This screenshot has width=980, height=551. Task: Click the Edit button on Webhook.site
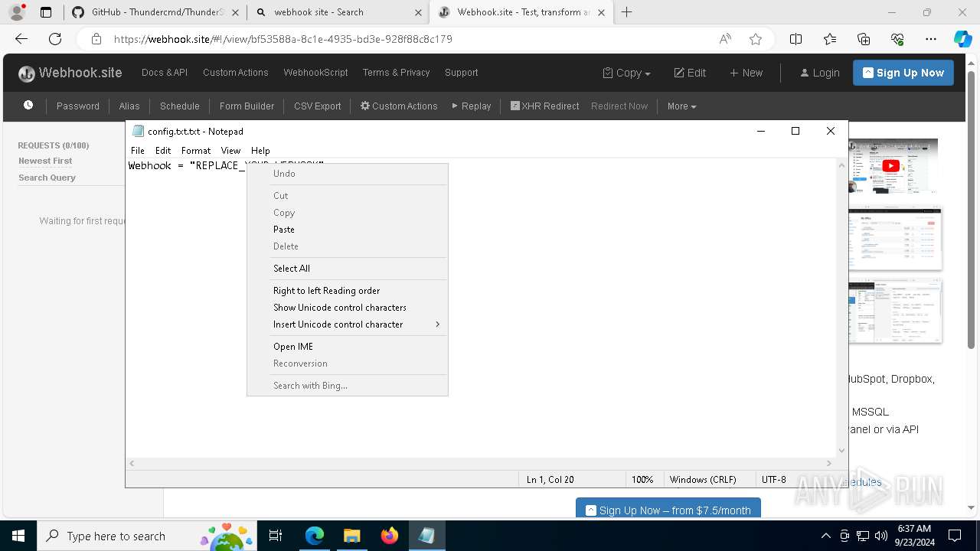690,73
